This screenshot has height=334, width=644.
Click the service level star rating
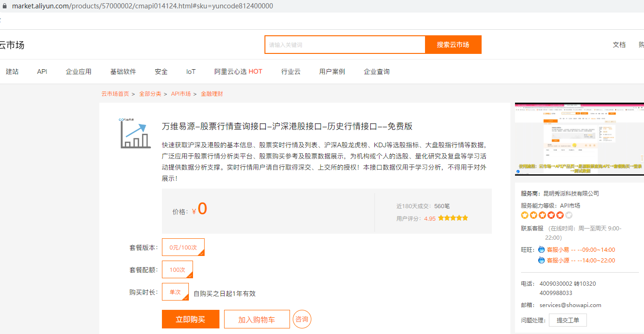pos(547,215)
